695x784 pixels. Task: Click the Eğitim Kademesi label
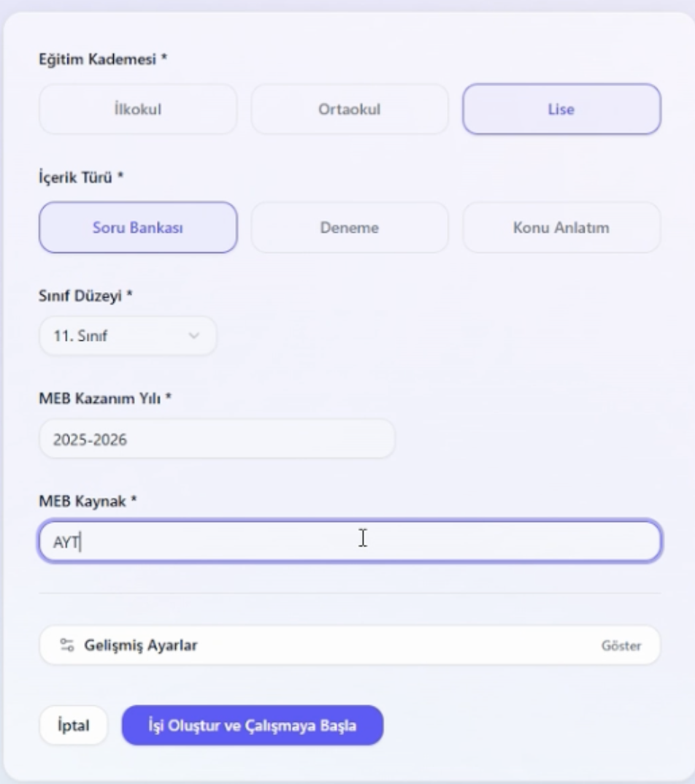pos(103,59)
